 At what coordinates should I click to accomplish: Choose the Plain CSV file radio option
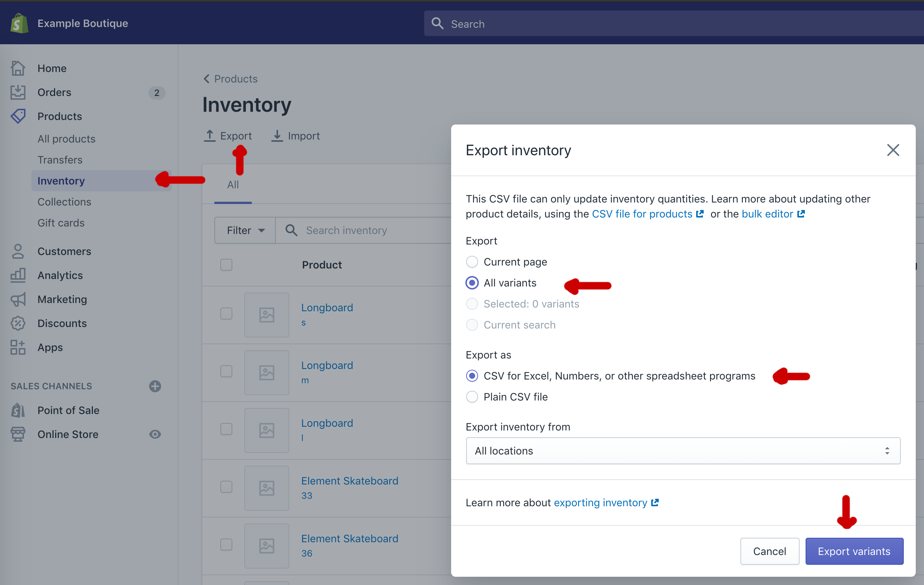(472, 397)
